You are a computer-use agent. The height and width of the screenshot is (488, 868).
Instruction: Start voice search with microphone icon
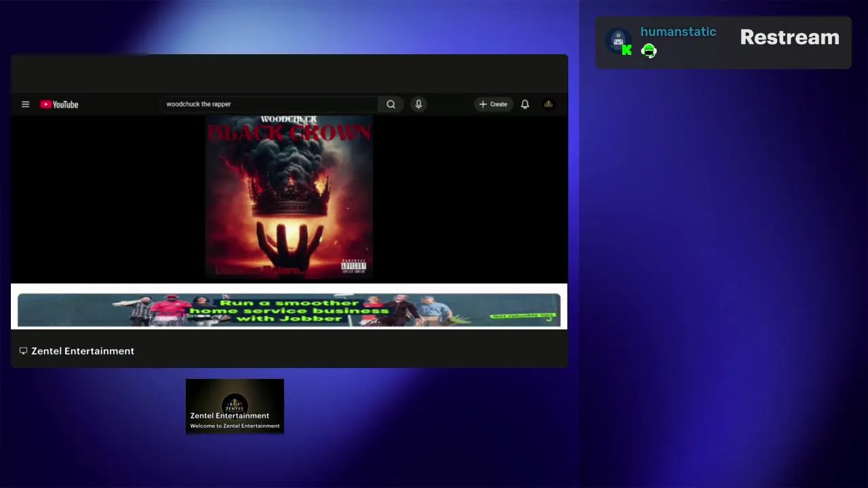[x=418, y=104]
